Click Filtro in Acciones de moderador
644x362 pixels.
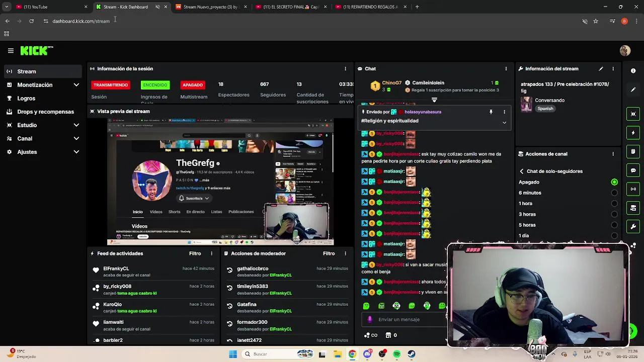point(329,253)
